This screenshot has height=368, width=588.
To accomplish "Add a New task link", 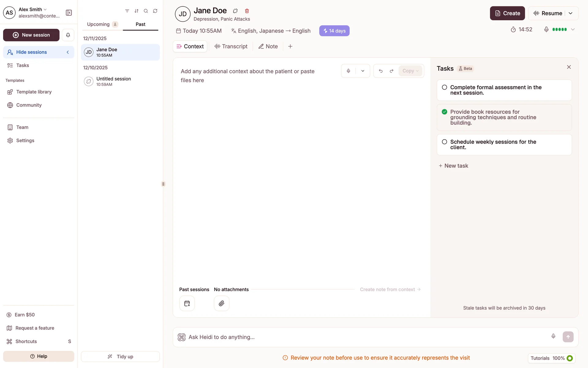I will [454, 166].
